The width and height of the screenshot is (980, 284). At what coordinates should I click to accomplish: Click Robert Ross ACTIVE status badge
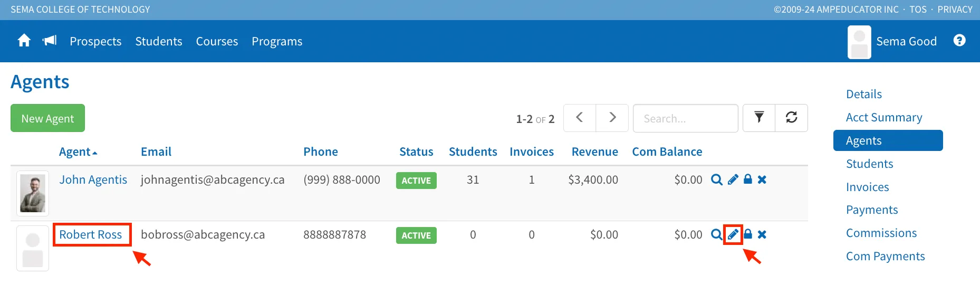click(x=416, y=235)
